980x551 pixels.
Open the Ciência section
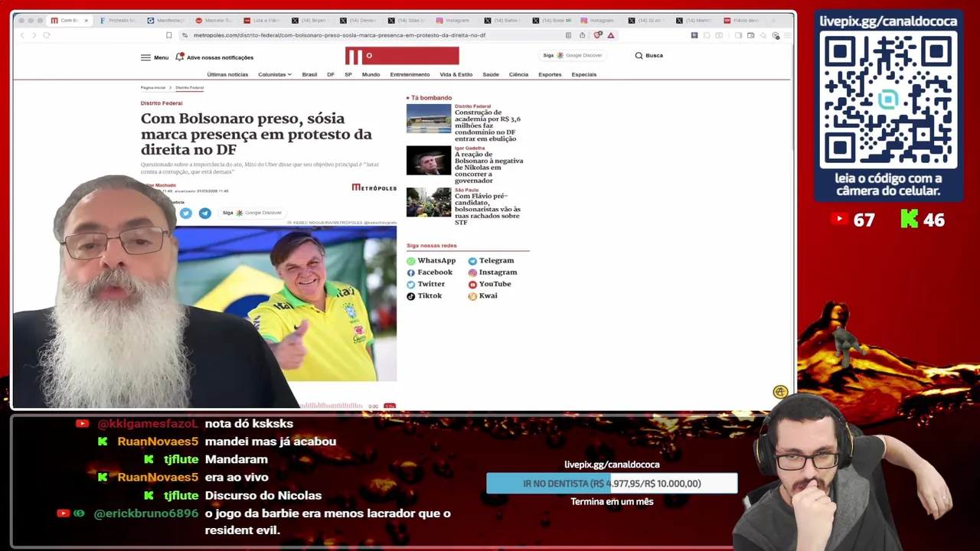(518, 74)
